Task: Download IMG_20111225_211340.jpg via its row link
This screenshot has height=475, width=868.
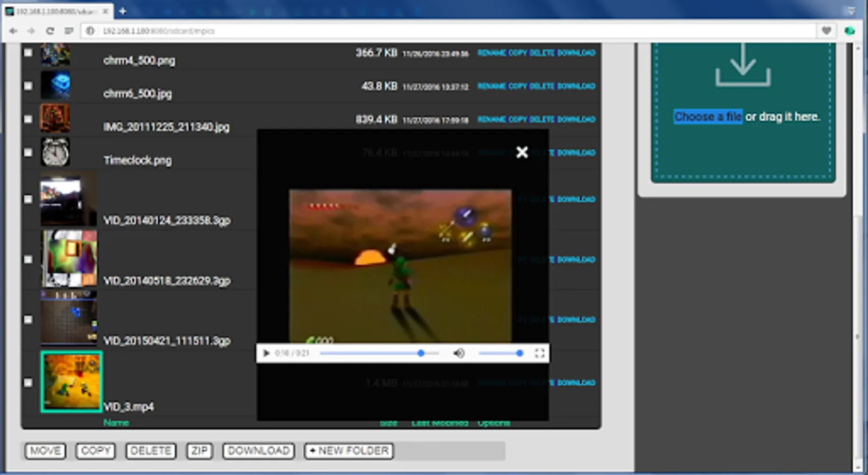Action: click(576, 119)
